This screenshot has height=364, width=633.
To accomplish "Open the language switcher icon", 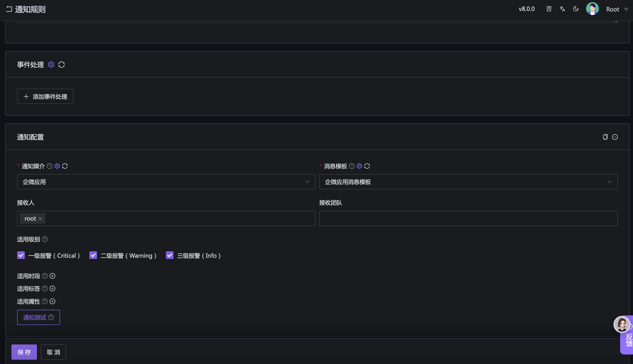I will (562, 9).
